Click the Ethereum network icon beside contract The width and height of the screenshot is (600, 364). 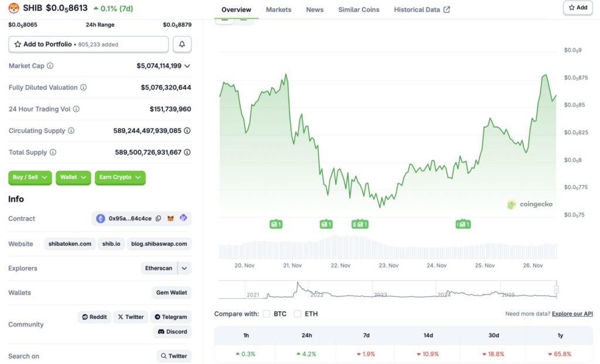100,218
